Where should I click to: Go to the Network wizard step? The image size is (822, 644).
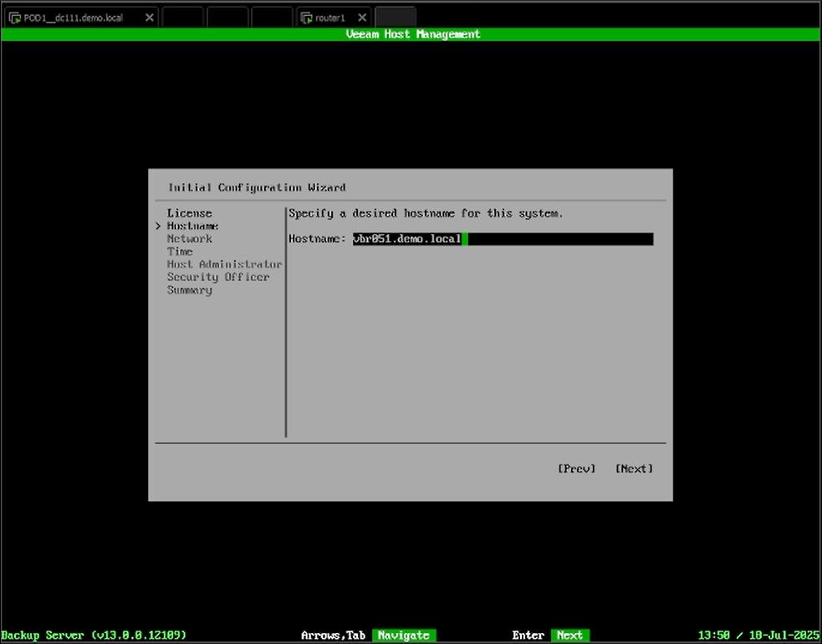[189, 239]
